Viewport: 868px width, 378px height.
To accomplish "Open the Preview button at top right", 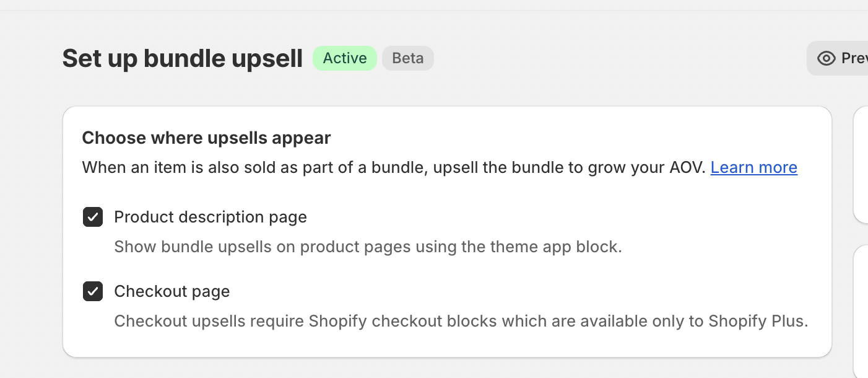I will click(838, 58).
